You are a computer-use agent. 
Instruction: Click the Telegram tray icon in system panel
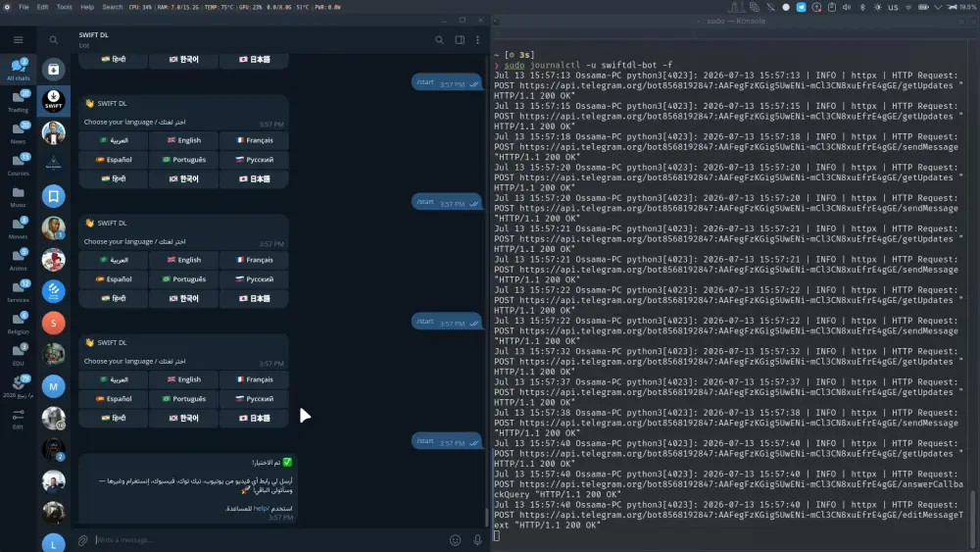802,7
